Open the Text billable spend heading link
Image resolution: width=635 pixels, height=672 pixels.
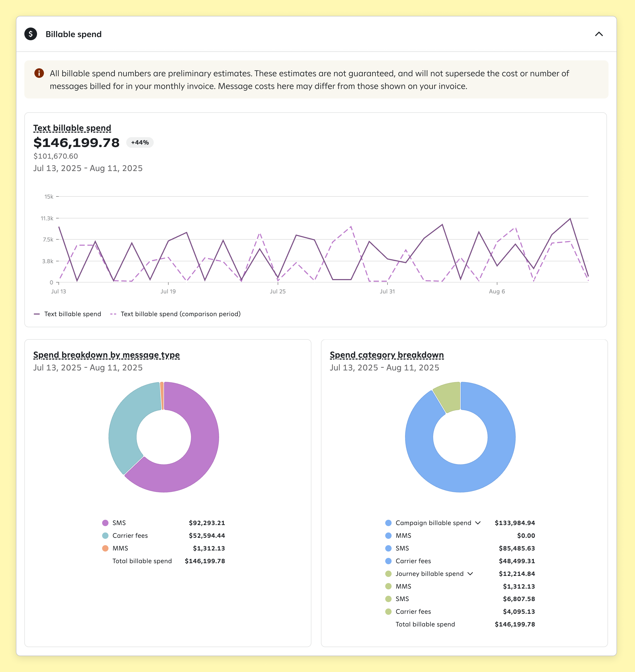point(72,128)
